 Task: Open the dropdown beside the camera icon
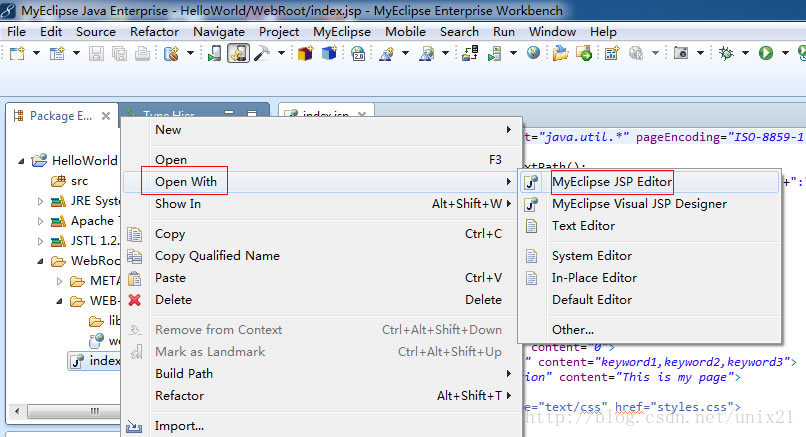[x=700, y=53]
